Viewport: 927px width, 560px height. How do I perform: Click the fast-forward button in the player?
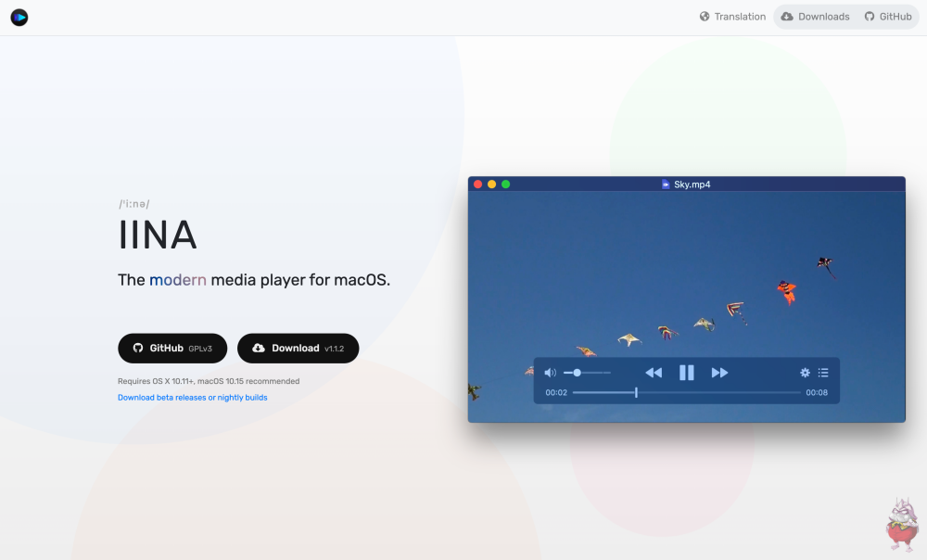[719, 373]
